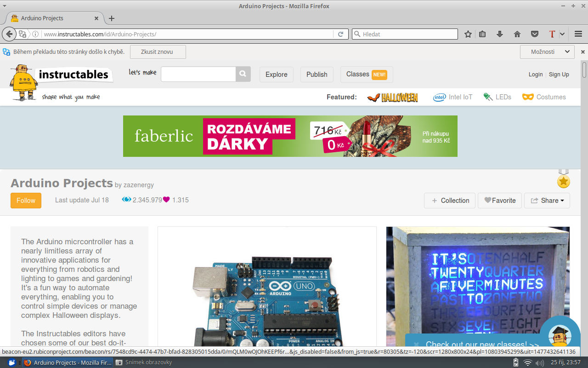Click the volume icon in the system tray
The width and height of the screenshot is (588, 368).
point(539,362)
